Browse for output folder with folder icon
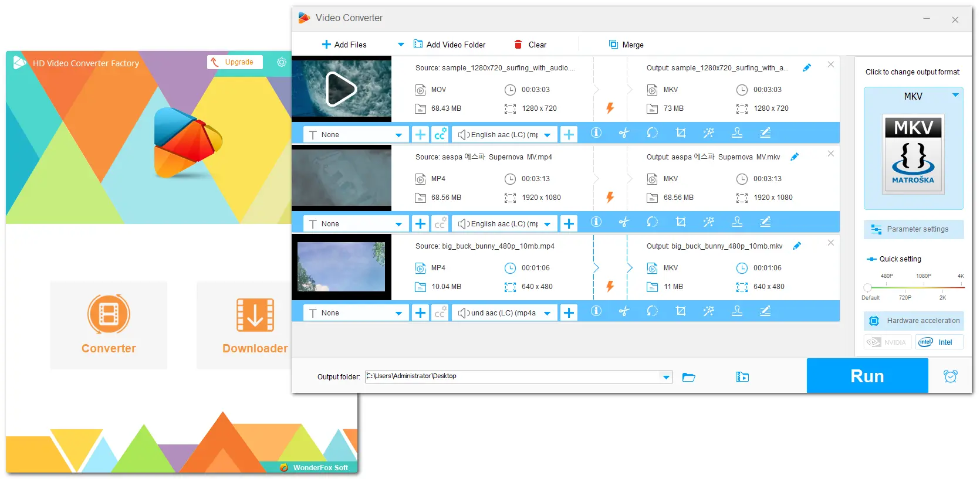 689,377
